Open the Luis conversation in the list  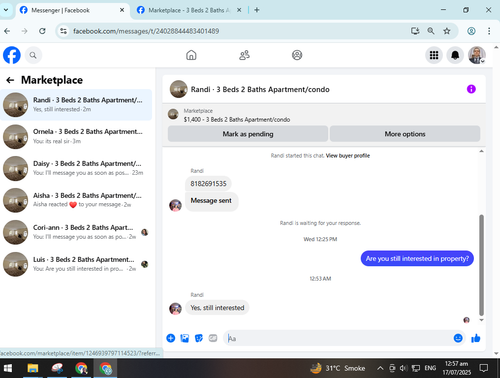point(76,264)
